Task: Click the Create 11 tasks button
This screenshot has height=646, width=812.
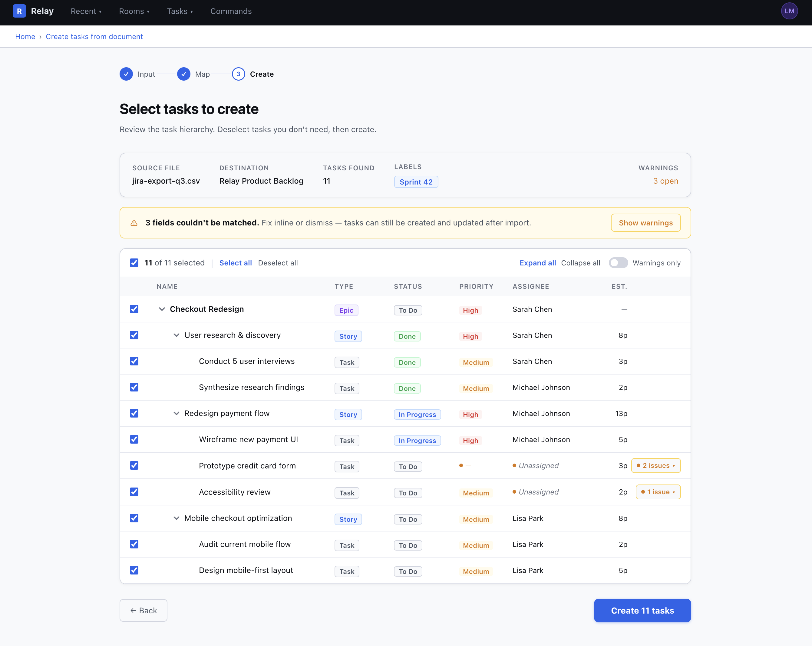Action: click(642, 611)
